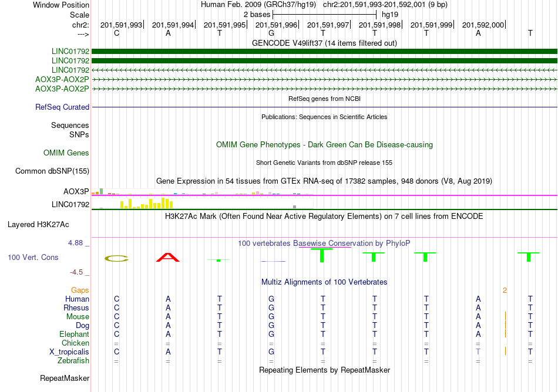The height and width of the screenshot is (392, 558).
Task: Open the OMIM Gene Phenotypes track title
Action: 324,144
